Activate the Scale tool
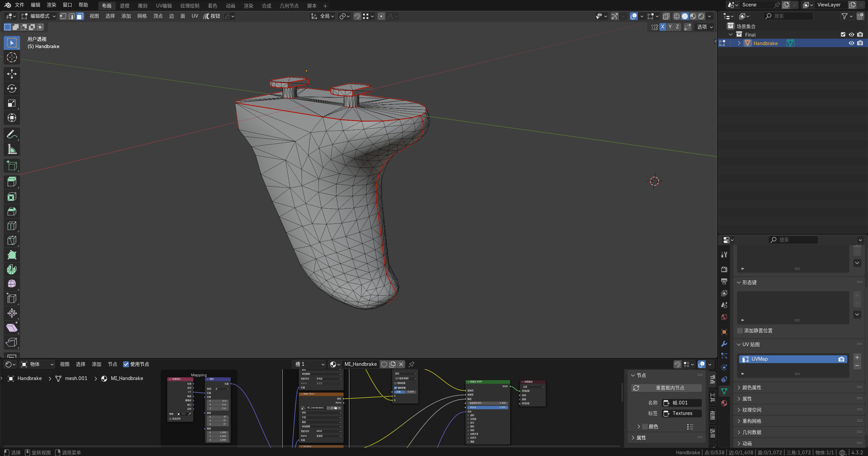The width and height of the screenshot is (868, 456). pyautogui.click(x=12, y=103)
